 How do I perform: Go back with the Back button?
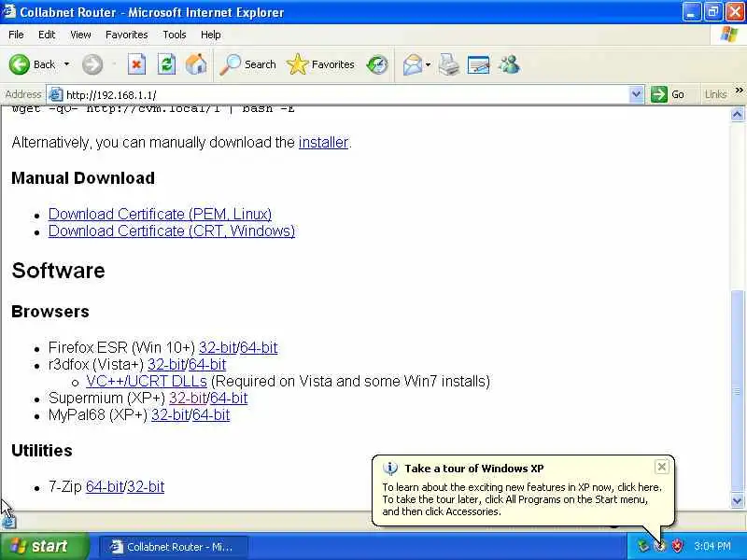tap(33, 64)
